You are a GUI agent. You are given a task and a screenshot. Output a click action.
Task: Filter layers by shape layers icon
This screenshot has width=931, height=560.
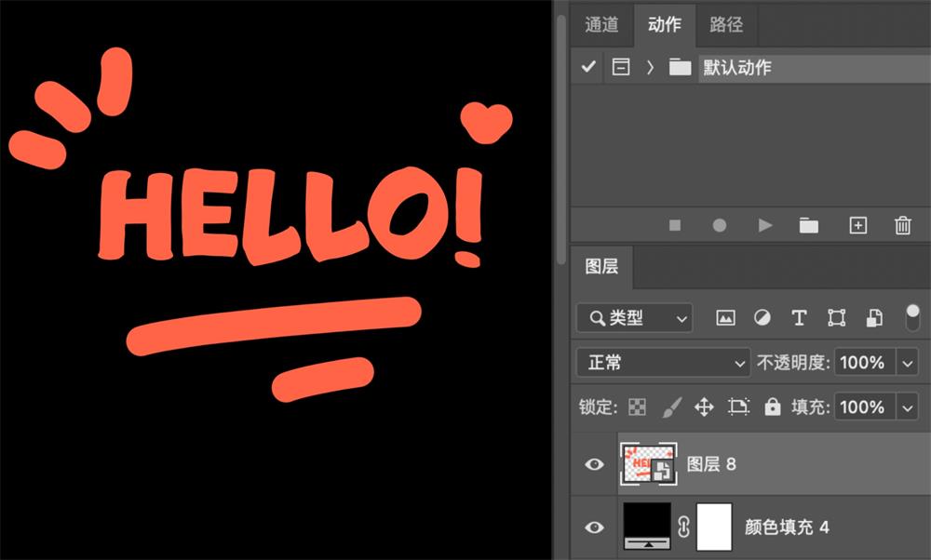click(x=837, y=318)
